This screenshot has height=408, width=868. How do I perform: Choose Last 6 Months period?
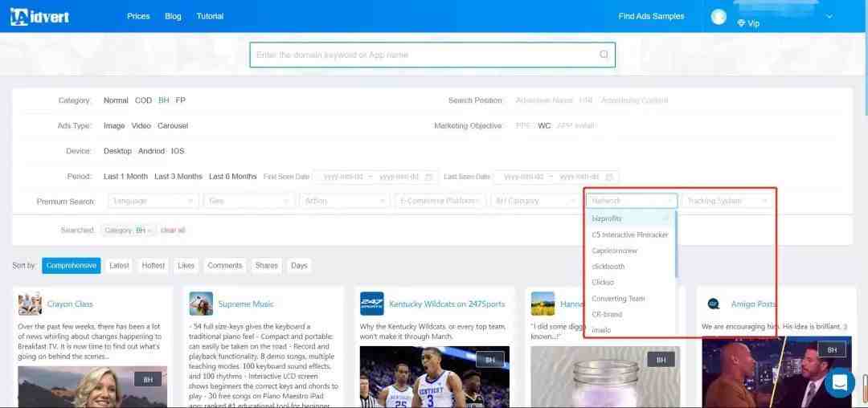(x=232, y=177)
